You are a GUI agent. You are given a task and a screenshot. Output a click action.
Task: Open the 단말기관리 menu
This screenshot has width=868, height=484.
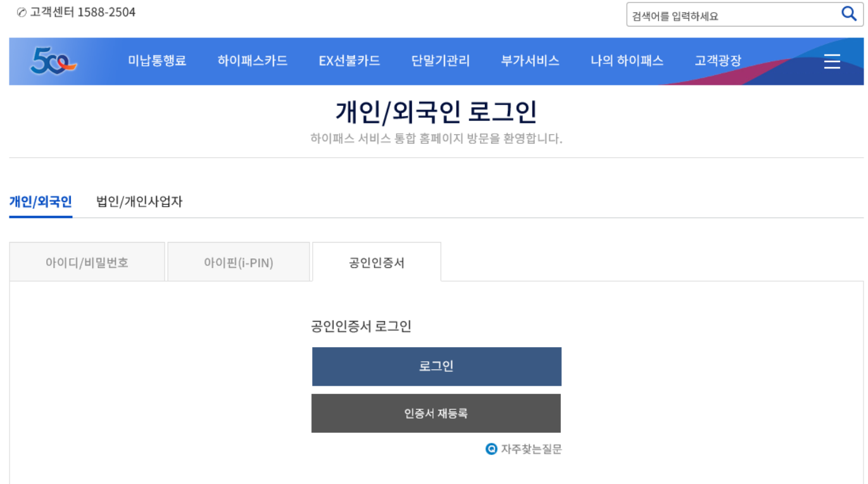(x=441, y=61)
